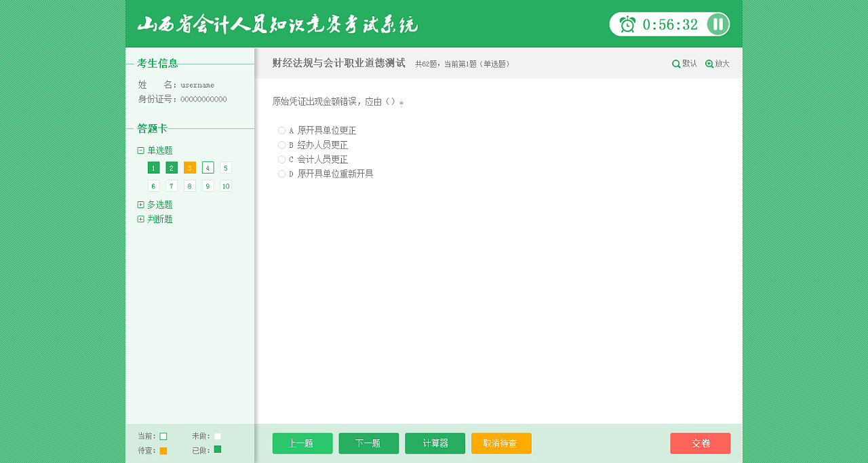
Task: Click the 下一题 next question button
Action: tap(369, 443)
